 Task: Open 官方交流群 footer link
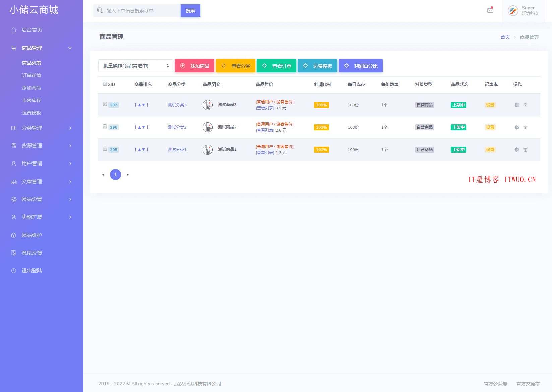(528, 384)
